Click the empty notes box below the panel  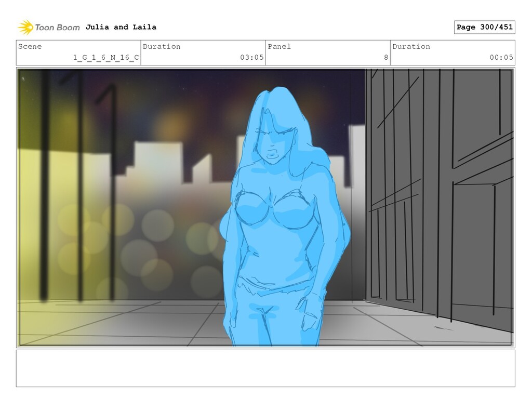[265, 368]
